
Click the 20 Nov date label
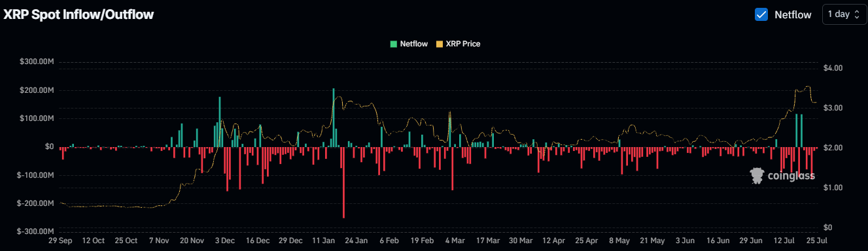pos(192,241)
